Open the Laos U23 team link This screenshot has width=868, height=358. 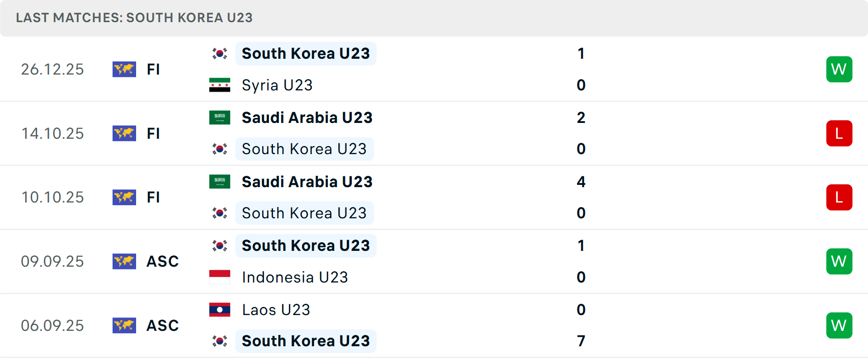click(x=276, y=310)
